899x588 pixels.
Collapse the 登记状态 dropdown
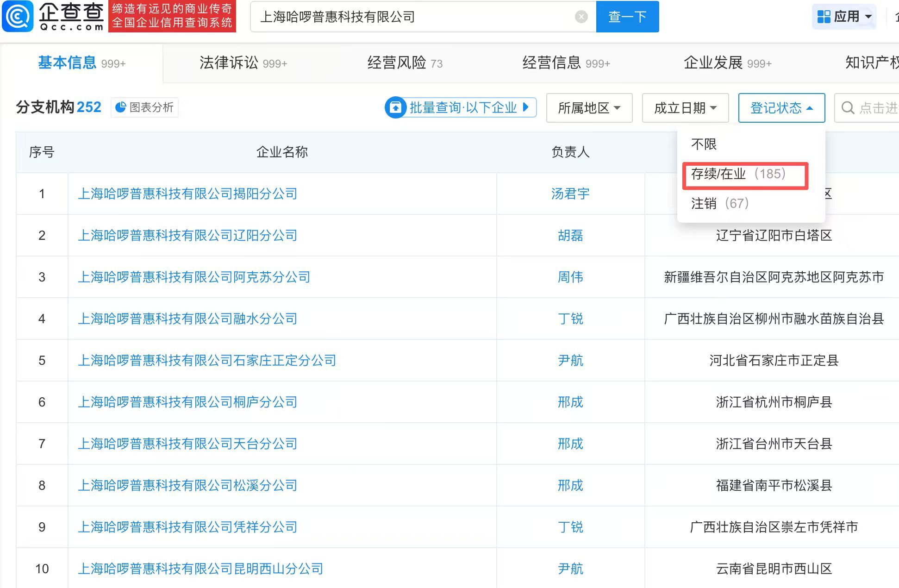point(781,108)
